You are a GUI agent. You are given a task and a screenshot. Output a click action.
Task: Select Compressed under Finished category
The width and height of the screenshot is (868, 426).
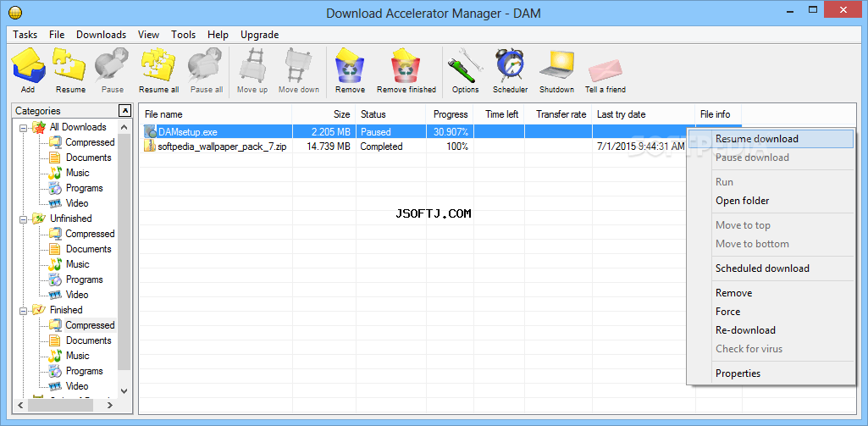pos(90,325)
